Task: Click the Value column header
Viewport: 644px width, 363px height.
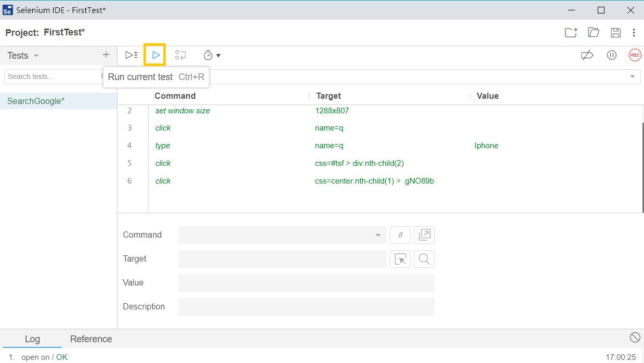Action: point(488,96)
